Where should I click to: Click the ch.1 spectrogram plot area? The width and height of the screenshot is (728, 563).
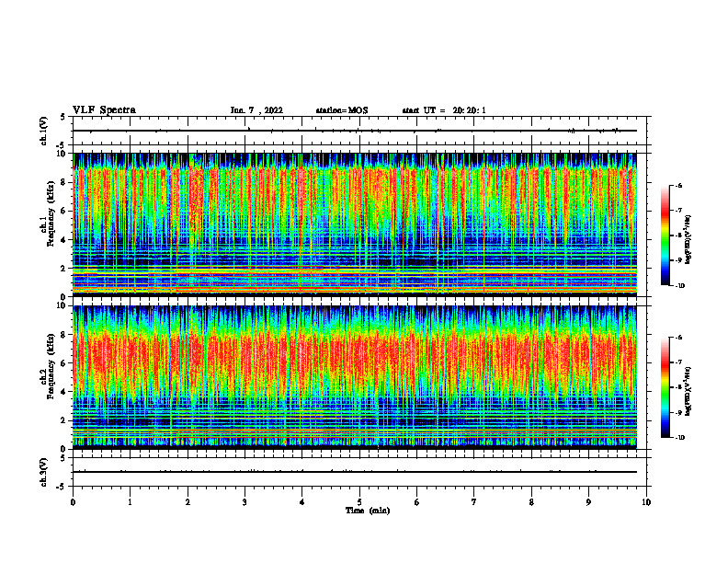click(x=355, y=224)
